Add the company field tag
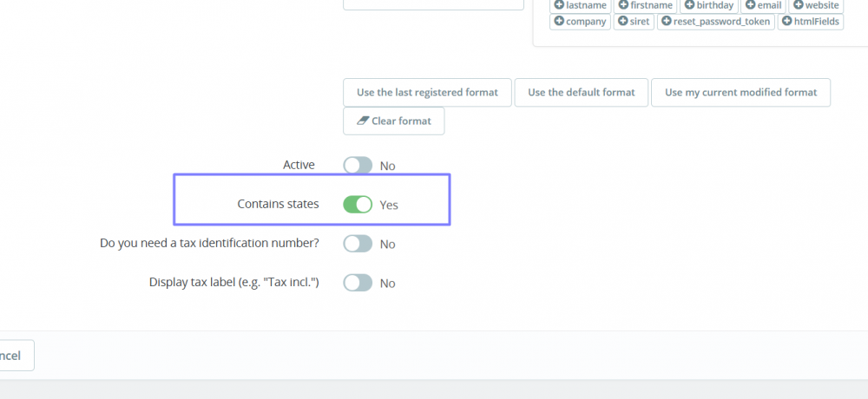This screenshot has height=399, width=868. click(x=580, y=22)
